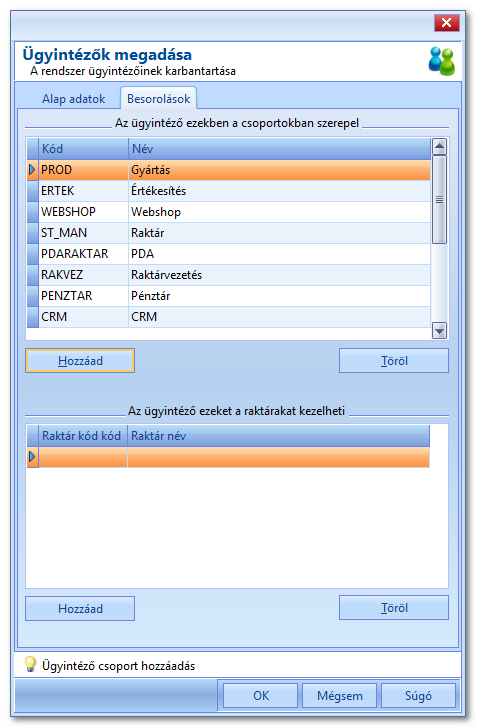Screen dimensions: 477x728
Task: Select the Webshop name cell
Action: (280, 212)
